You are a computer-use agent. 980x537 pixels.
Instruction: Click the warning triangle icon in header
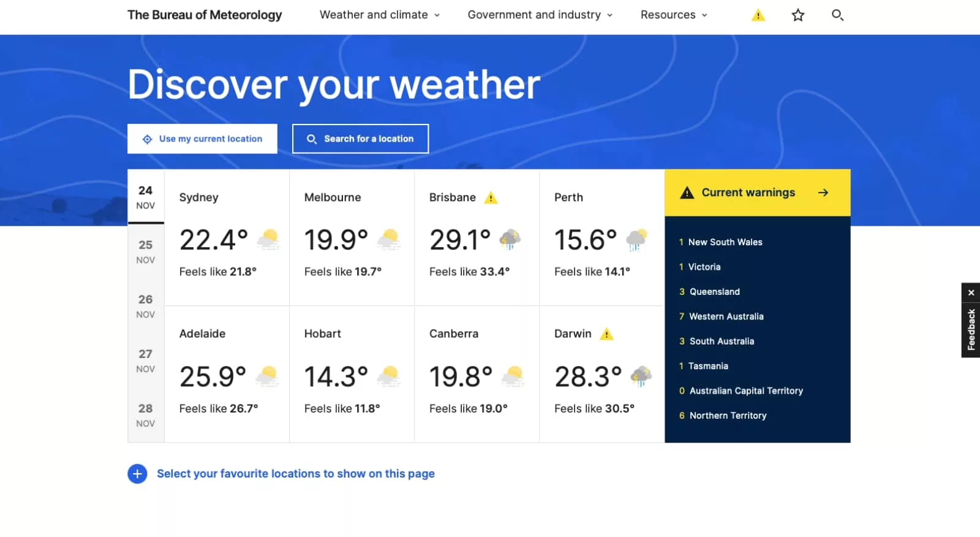(x=758, y=15)
